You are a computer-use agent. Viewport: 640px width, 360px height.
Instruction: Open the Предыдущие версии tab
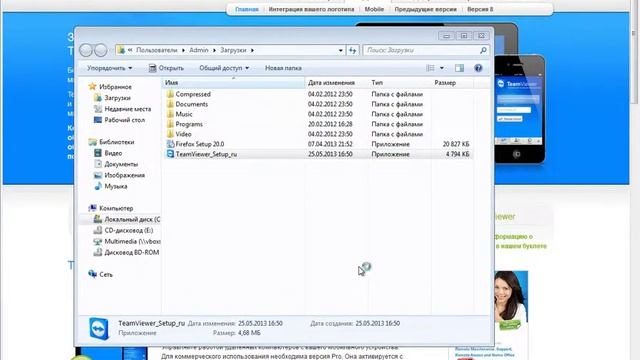[425, 9]
